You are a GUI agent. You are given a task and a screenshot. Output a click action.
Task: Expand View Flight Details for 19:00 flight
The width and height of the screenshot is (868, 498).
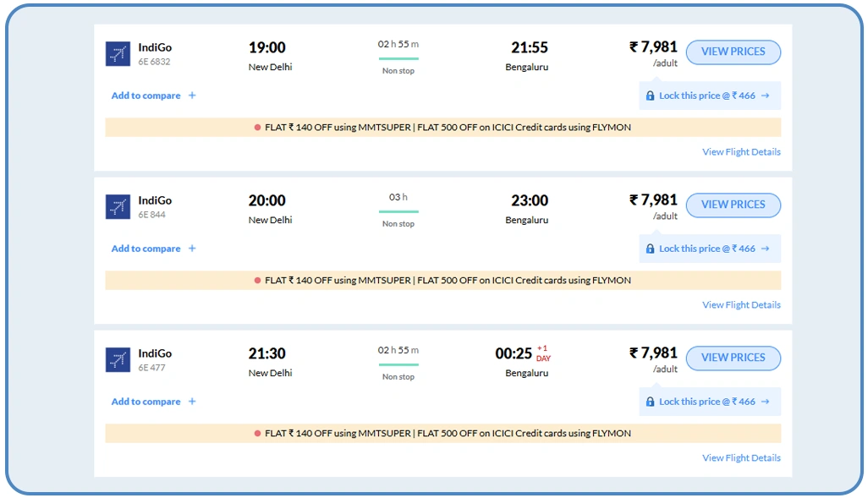(x=741, y=152)
